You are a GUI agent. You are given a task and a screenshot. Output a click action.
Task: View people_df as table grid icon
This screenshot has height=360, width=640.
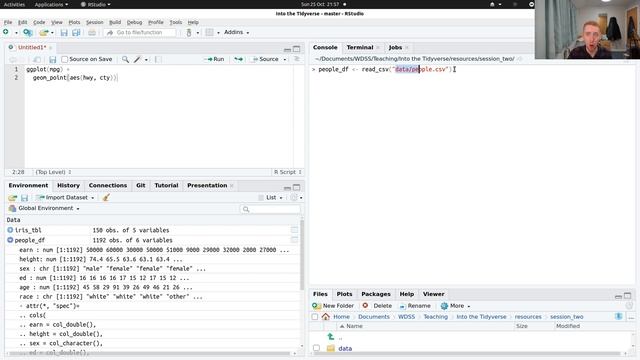click(x=294, y=240)
